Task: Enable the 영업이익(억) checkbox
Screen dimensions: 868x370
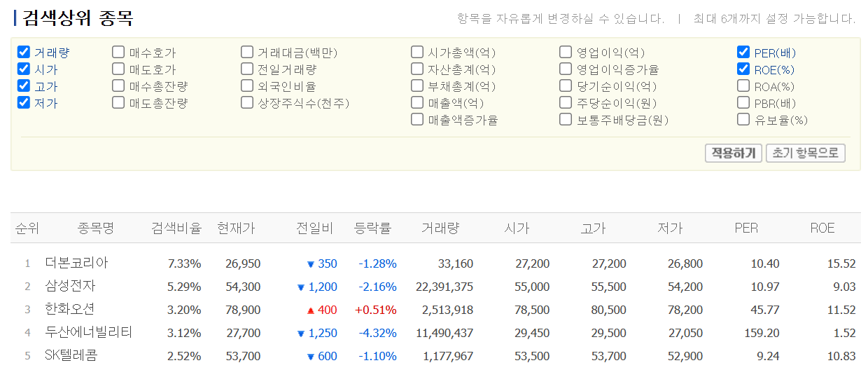Action: (x=566, y=53)
